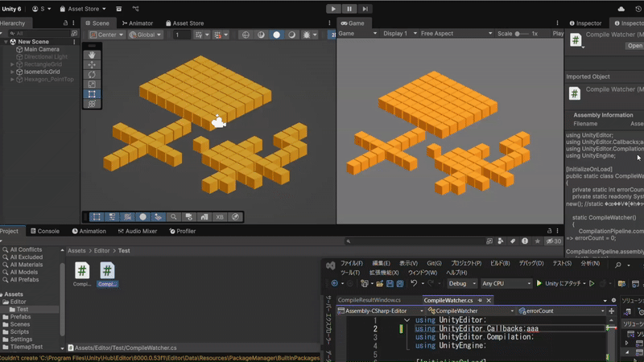Select Main Camera in Hierarchy
The image size is (644, 362).
(x=41, y=49)
